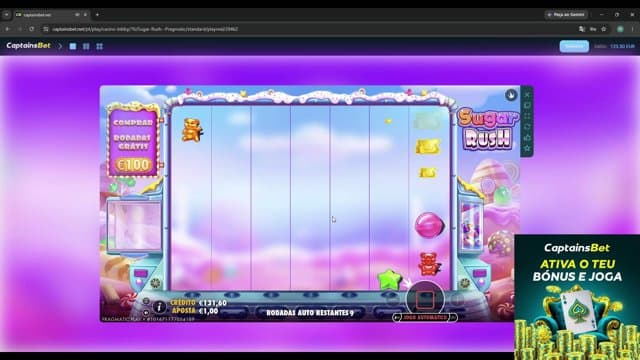
Task: Click the Crédito €131,60 value
Action: (x=213, y=303)
